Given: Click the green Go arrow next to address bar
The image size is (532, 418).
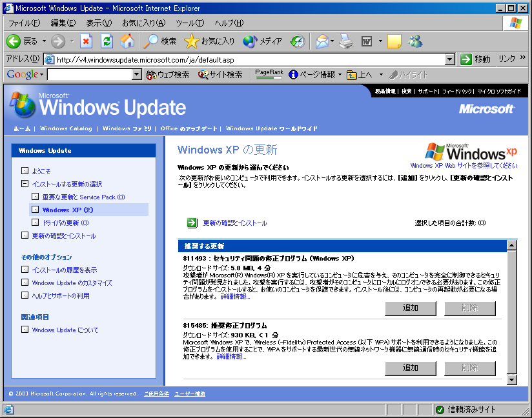Looking at the screenshot, I should 466,59.
